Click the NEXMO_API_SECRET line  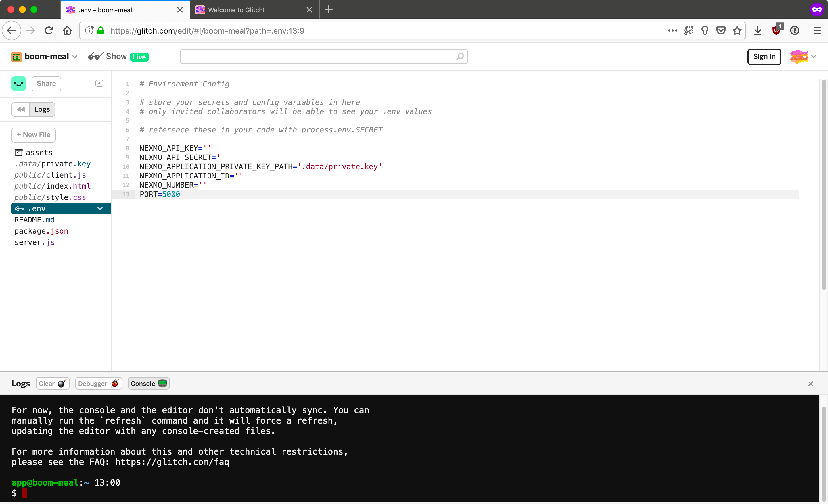tap(182, 157)
